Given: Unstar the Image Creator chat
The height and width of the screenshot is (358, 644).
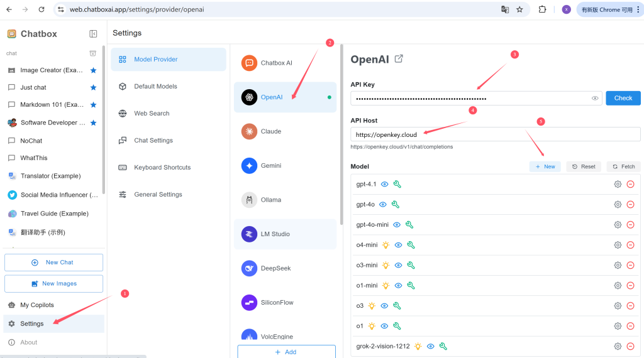Looking at the screenshot, I should pyautogui.click(x=93, y=70).
